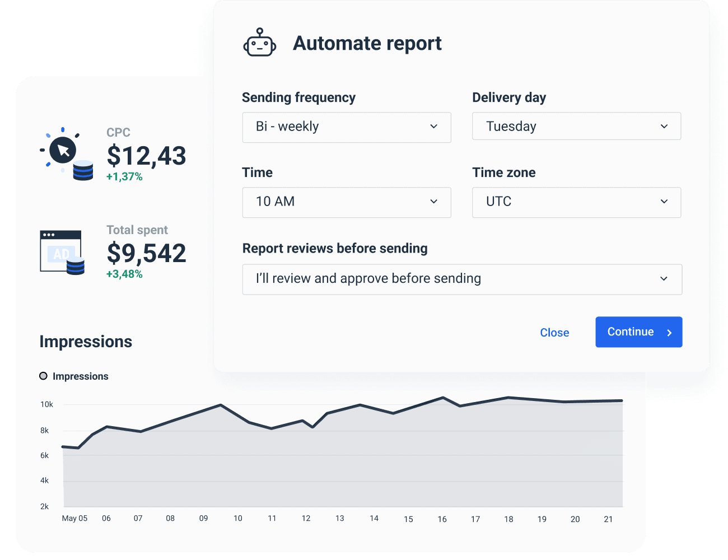Click the coin stack icon under the cursor

click(83, 171)
